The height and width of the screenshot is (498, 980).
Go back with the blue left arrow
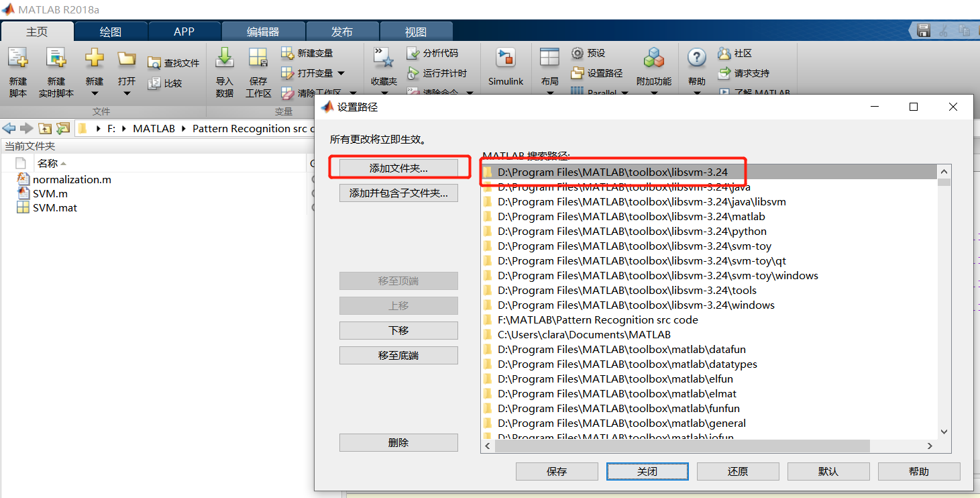point(9,128)
